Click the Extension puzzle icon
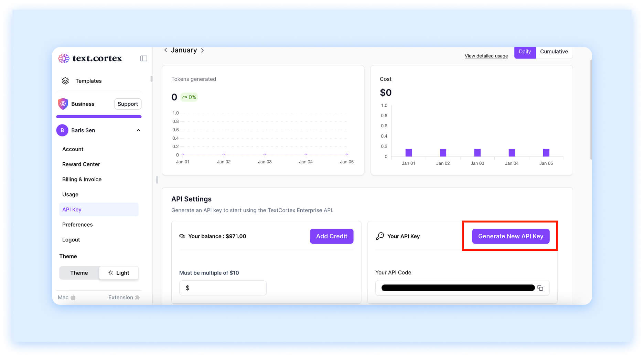Screen dimensions: 644x357 tap(138, 297)
